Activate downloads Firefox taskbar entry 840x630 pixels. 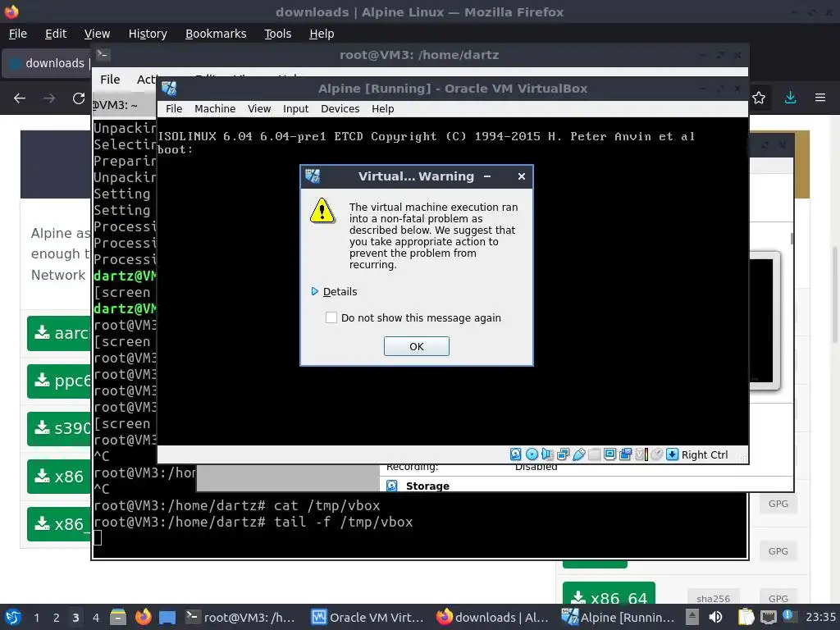[493, 617]
